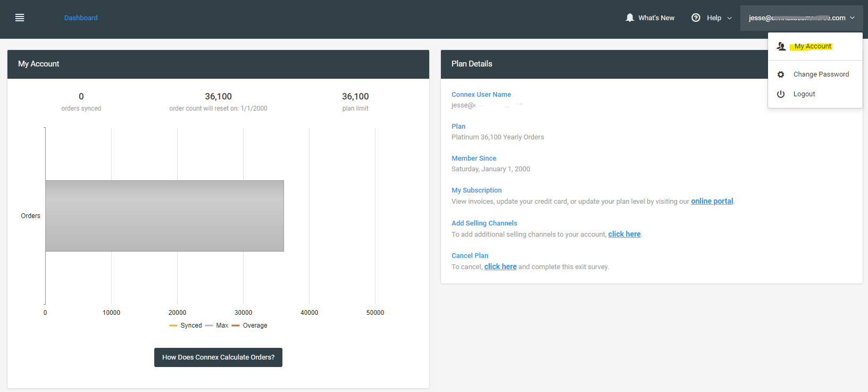Click 'order count will reset on: 1/1/2000' text
Image resolution: width=868 pixels, height=392 pixels.
point(218,109)
